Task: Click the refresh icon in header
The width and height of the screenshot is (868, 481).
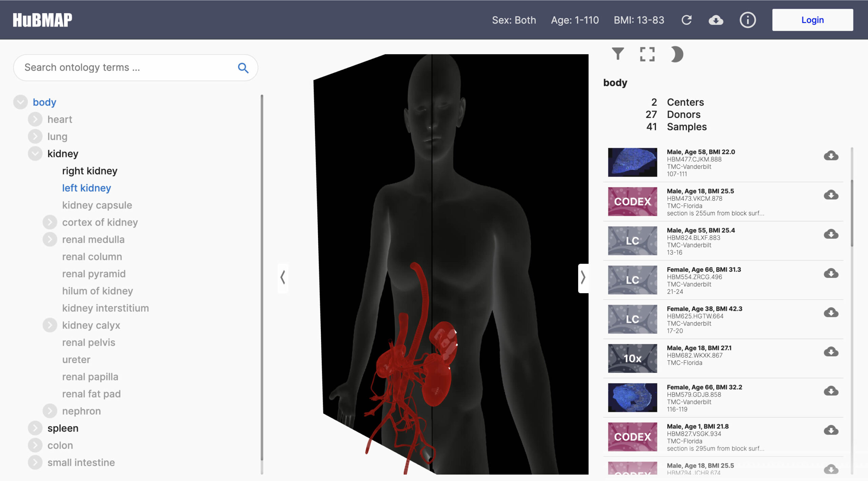Action: click(687, 20)
